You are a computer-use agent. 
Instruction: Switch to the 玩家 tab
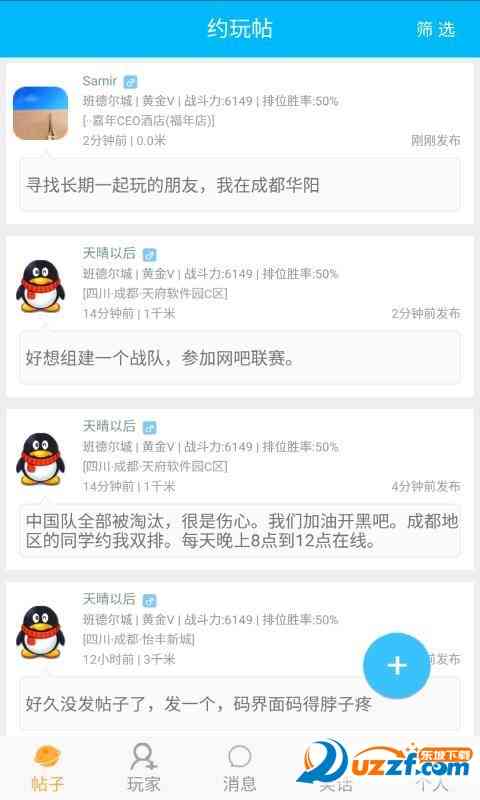143,768
